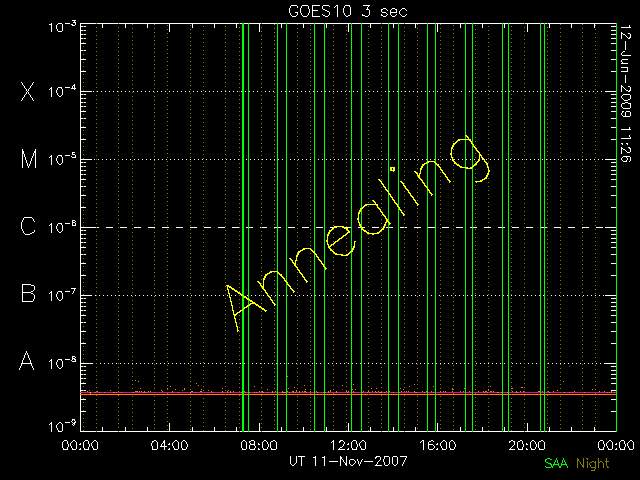Click the 10⁻⁴ y-axis tick label
640x480 pixels.
[x=62, y=91]
